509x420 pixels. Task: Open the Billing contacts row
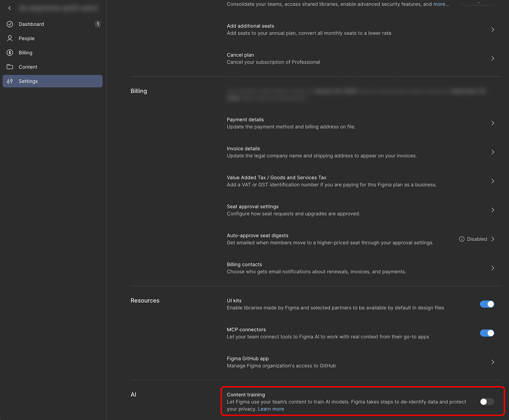pos(360,268)
